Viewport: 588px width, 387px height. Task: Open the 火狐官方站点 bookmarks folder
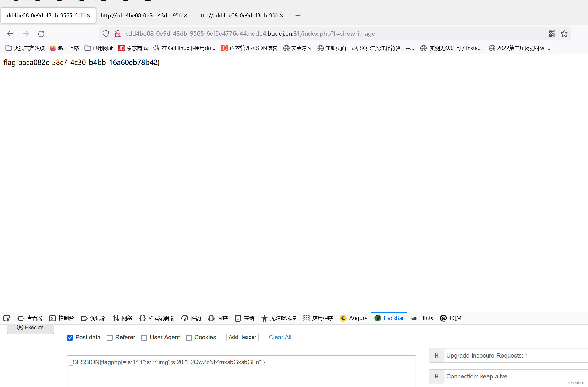[x=25, y=48]
